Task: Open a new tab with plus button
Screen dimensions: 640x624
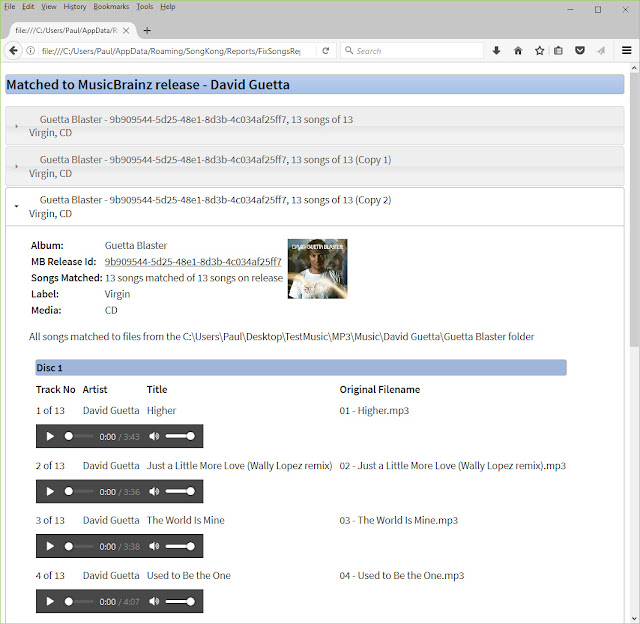Action: (147, 31)
